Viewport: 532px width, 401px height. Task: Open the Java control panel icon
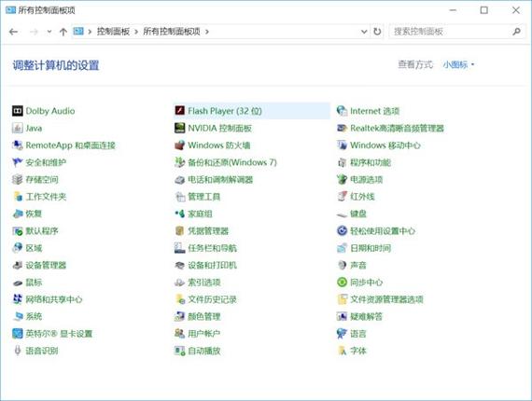pos(18,128)
